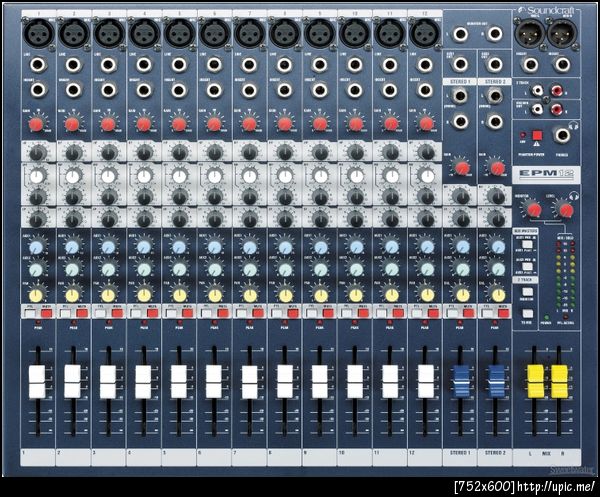This screenshot has height=497, width=600.
Task: Click the white Record Out left RCA socket
Action: [x=538, y=109]
